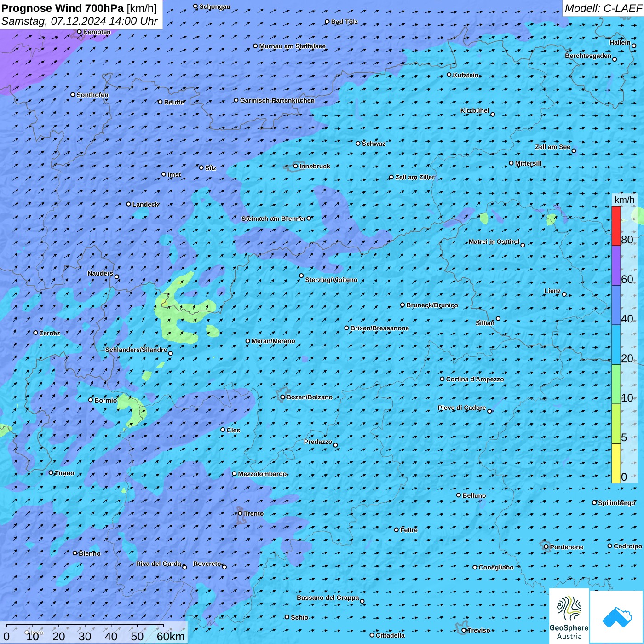Click the 'Sonthofen' label

point(92,95)
